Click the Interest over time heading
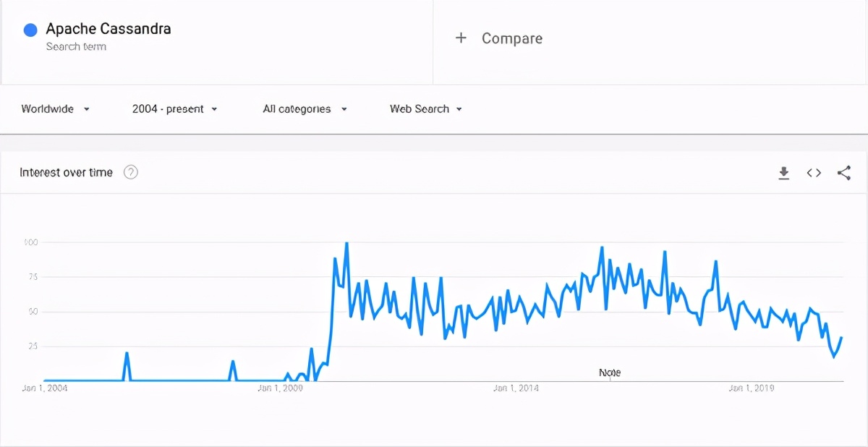 66,172
